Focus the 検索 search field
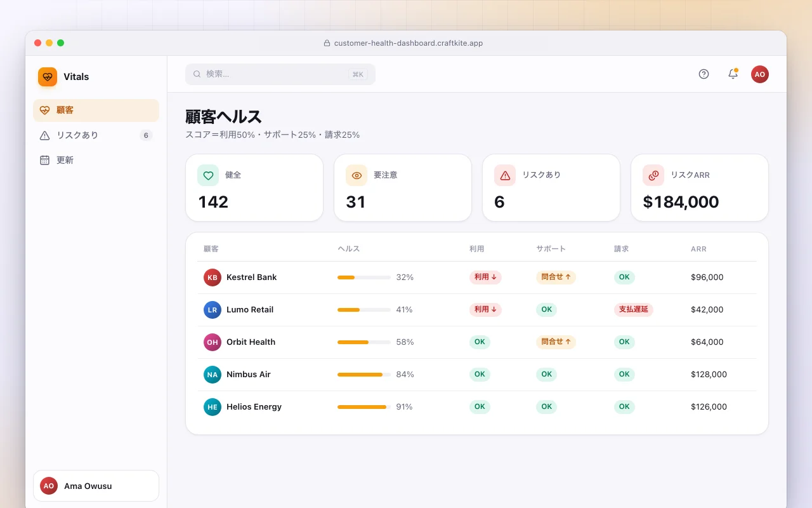Viewport: 812px width, 508px height. click(x=280, y=74)
